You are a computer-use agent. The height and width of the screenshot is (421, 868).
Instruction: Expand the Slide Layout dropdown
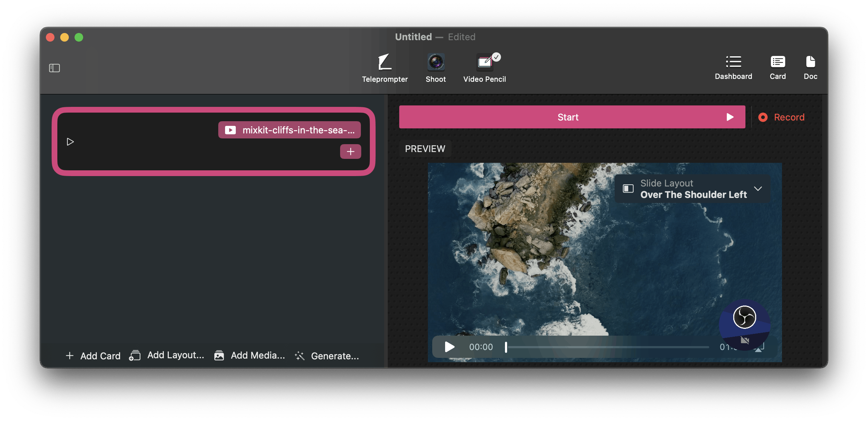[x=692, y=189]
